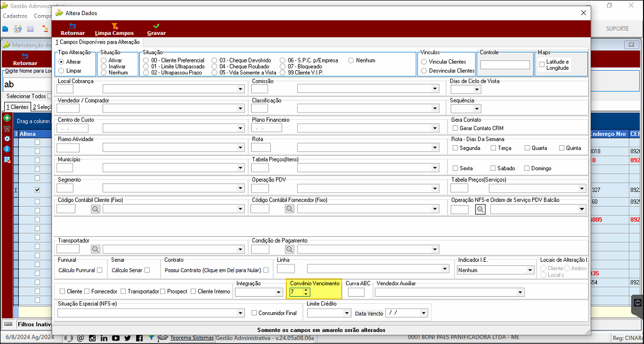Search Código Contábil Cliente with magnifier
The height and width of the screenshot is (344, 644).
point(96,209)
